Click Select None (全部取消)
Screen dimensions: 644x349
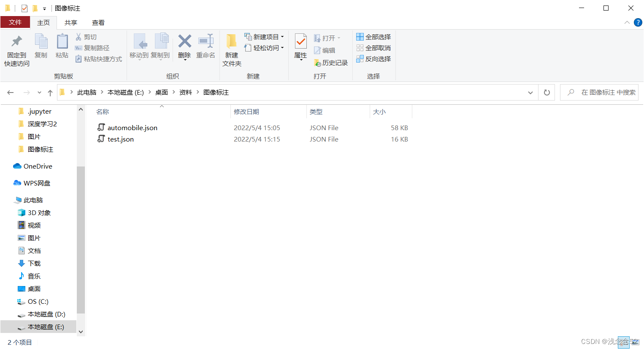373,48
